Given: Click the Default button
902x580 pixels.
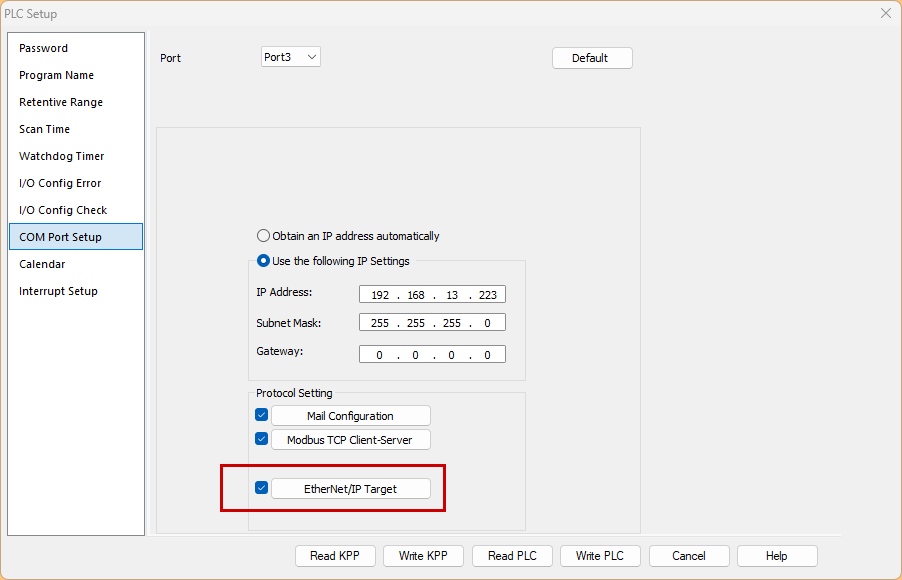Looking at the screenshot, I should coord(592,58).
